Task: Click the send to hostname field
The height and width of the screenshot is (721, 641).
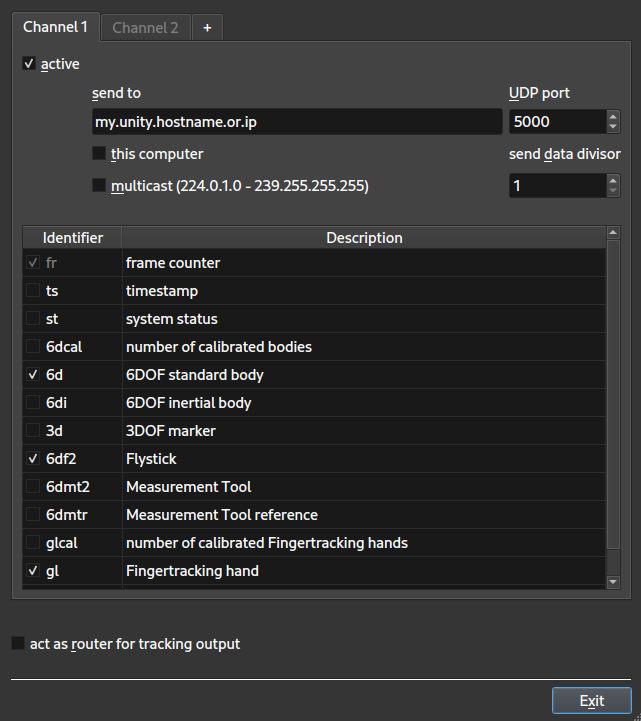Action: 297,122
